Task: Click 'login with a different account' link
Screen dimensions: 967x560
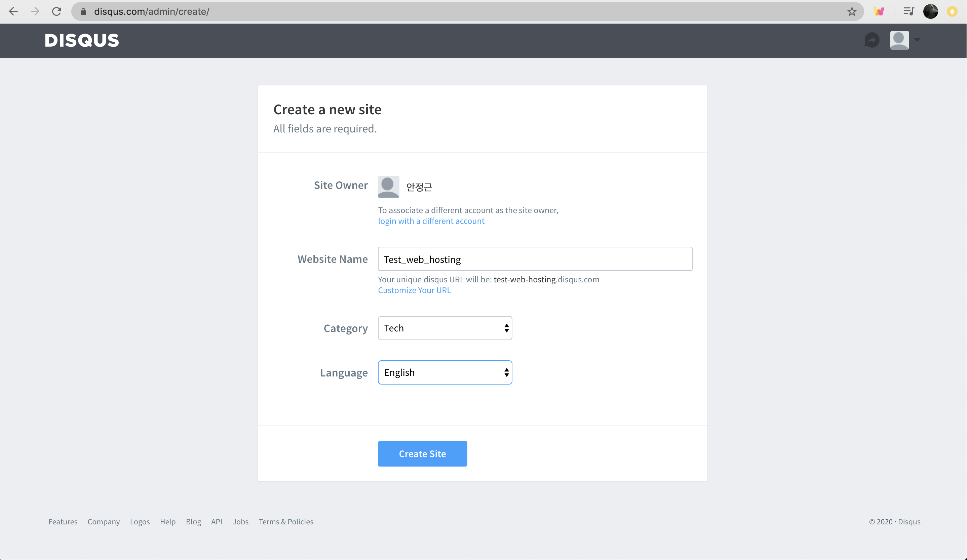Action: 431,221
